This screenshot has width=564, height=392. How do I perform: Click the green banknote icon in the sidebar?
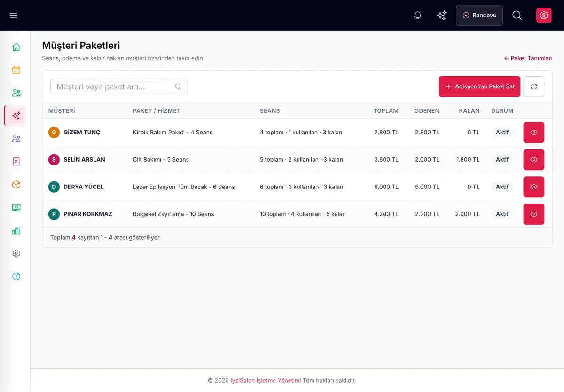point(16,207)
